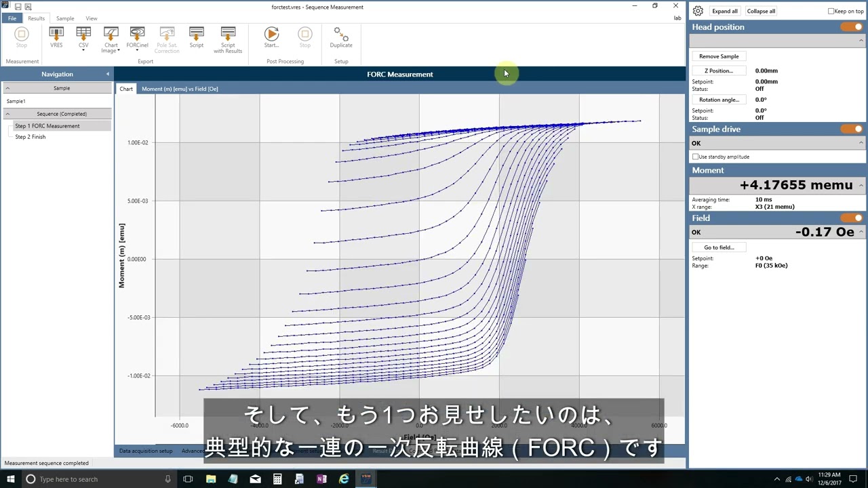
Task: Click the FORCinel export icon
Action: tap(137, 39)
